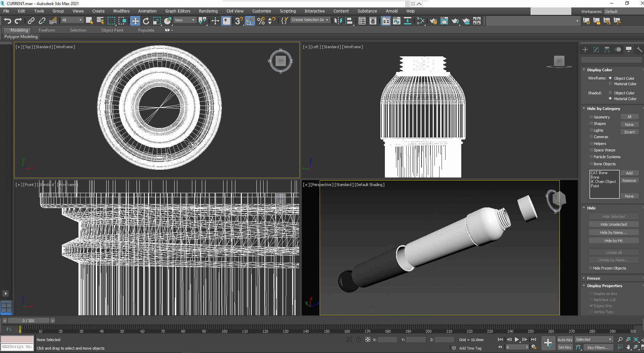
Task: Open the Modify command panel tab
Action: (x=596, y=50)
